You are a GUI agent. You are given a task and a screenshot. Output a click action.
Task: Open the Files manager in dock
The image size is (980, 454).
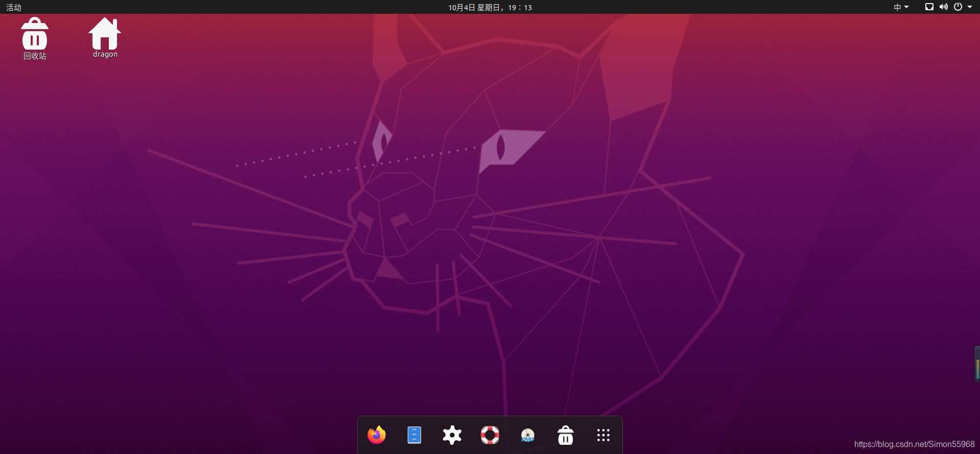click(x=414, y=435)
